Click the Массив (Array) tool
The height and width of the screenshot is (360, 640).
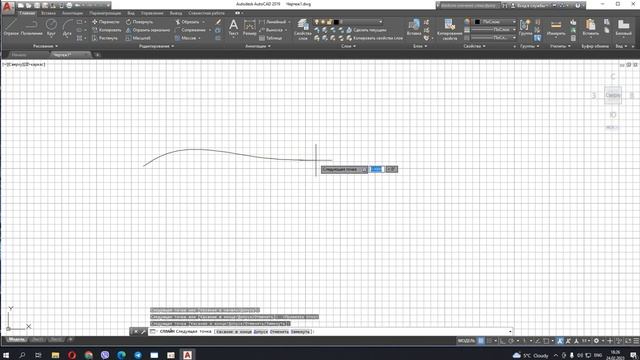[x=186, y=38]
